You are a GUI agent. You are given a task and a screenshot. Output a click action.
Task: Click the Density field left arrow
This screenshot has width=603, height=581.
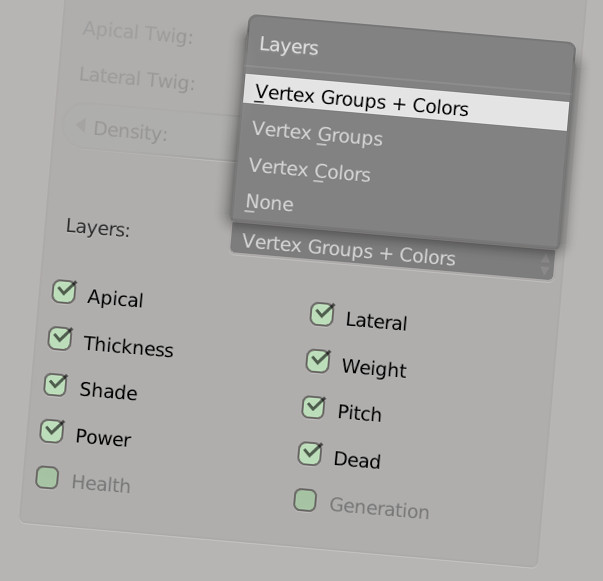(x=80, y=126)
